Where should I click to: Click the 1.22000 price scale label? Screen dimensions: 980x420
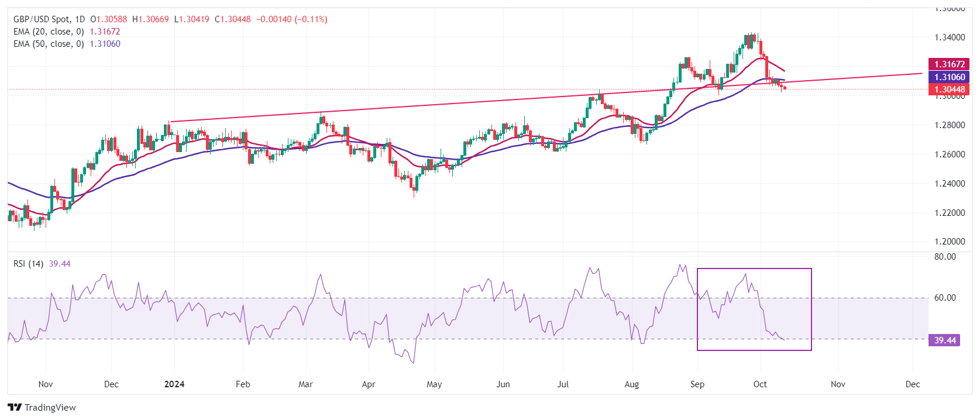(950, 213)
